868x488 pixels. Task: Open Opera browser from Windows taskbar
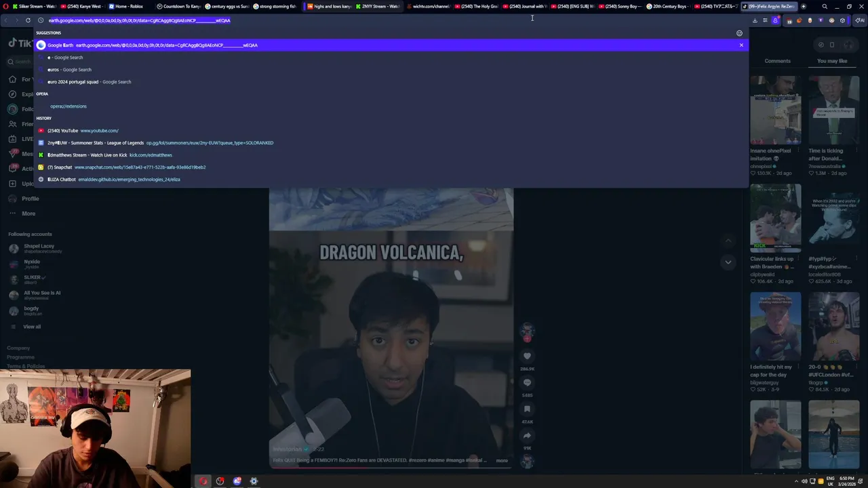(x=203, y=481)
